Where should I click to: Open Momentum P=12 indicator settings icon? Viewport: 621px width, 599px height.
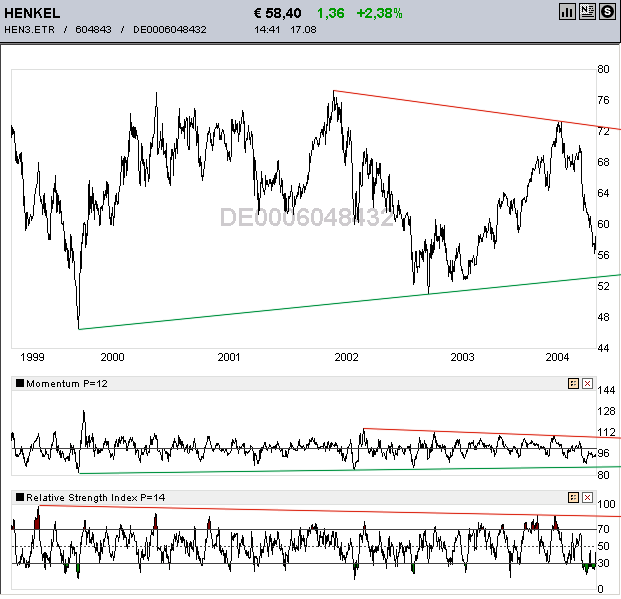573,383
